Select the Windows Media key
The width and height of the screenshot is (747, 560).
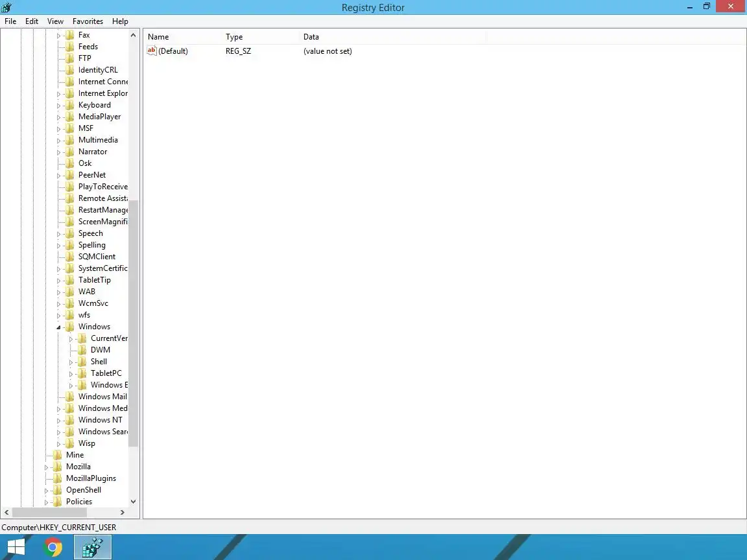tap(103, 408)
